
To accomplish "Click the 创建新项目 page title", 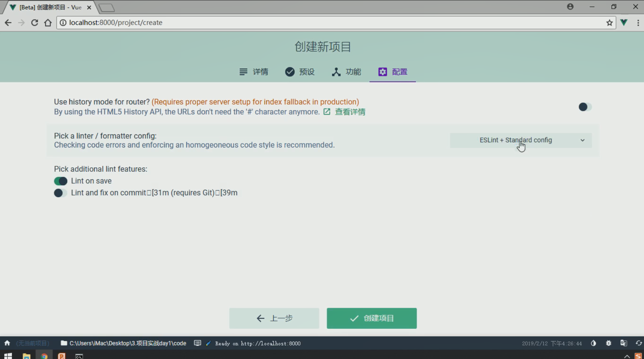I will tap(322, 47).
